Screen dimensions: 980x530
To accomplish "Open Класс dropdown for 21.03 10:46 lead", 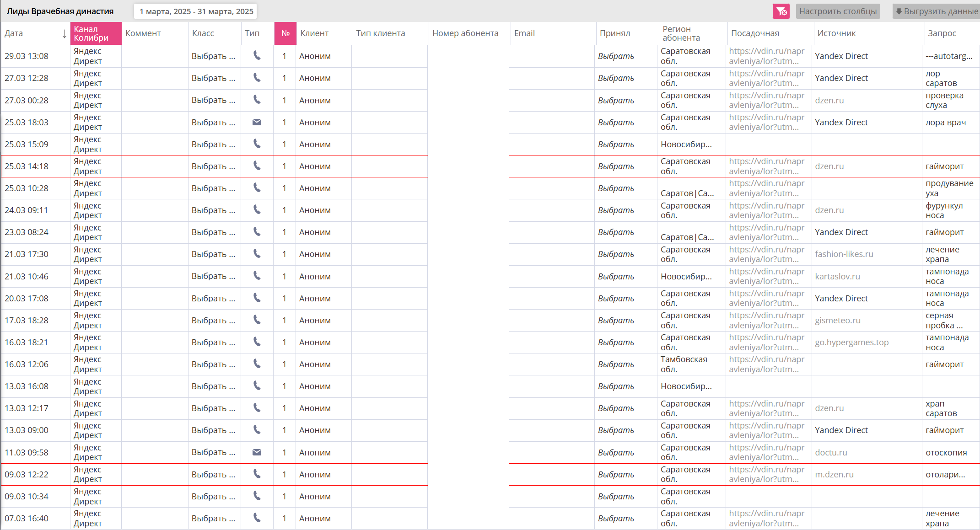I will 213,276.
